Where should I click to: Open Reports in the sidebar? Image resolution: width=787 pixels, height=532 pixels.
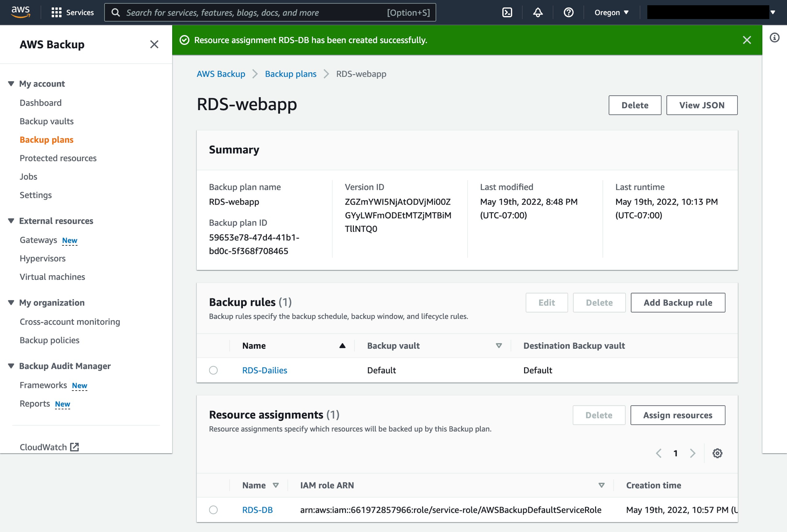tap(35, 404)
